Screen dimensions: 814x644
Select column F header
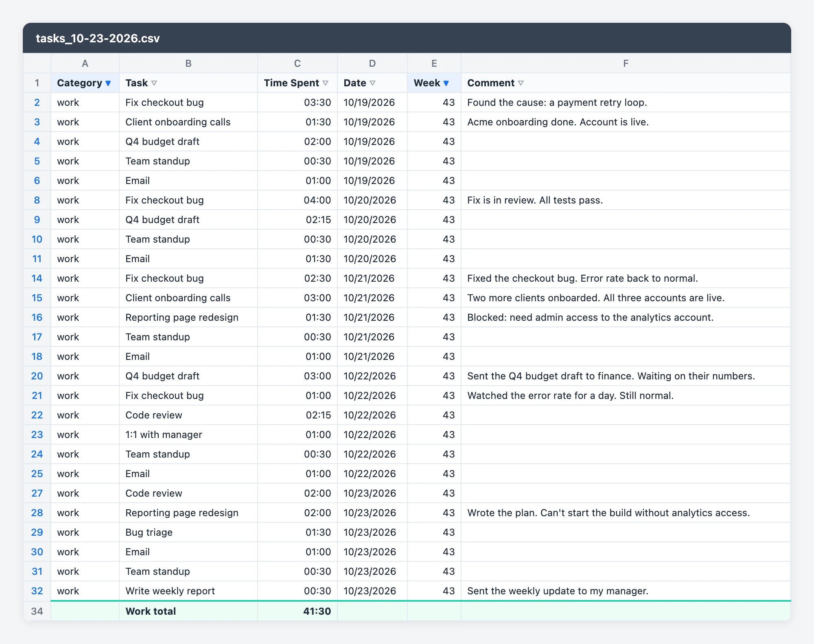click(x=626, y=63)
